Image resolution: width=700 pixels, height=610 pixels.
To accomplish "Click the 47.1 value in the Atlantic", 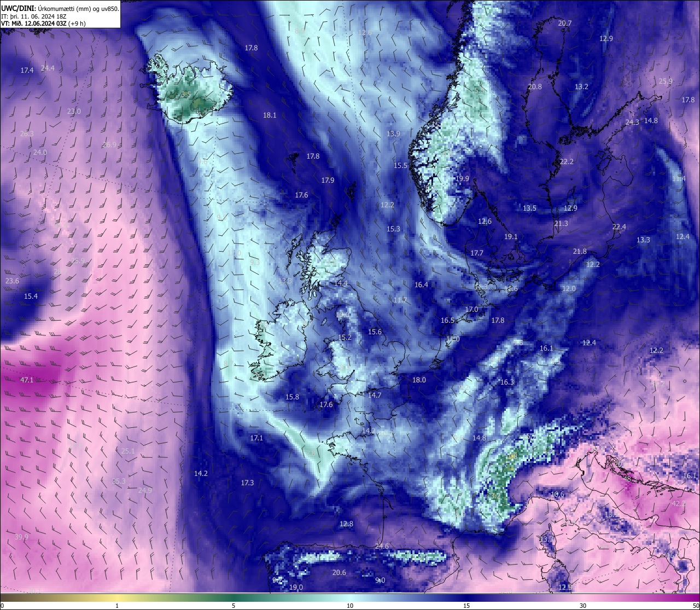I will coord(27,380).
